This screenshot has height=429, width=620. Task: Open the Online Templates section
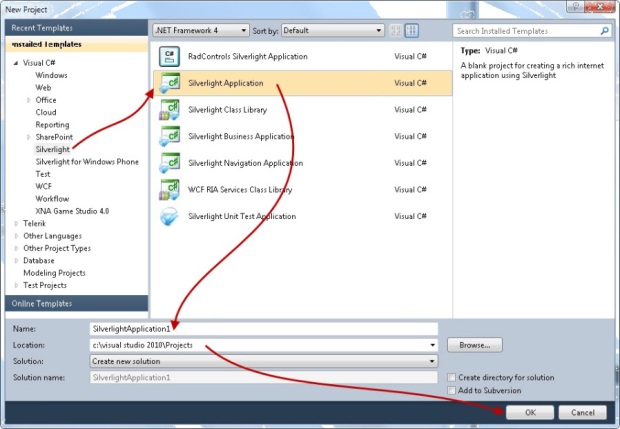pos(77,304)
